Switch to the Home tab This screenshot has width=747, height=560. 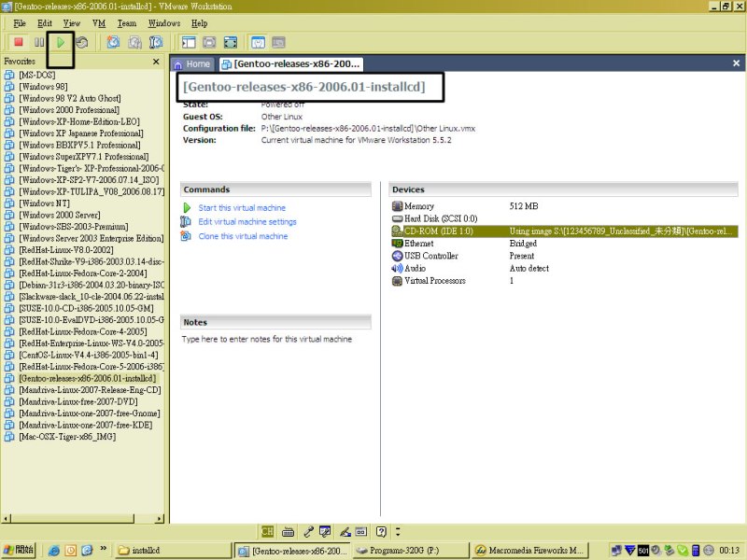tap(192, 63)
